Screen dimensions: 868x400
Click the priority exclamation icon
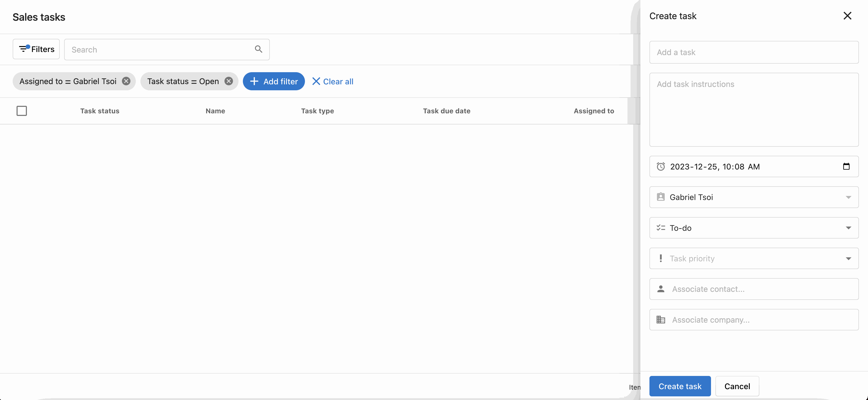click(x=661, y=258)
